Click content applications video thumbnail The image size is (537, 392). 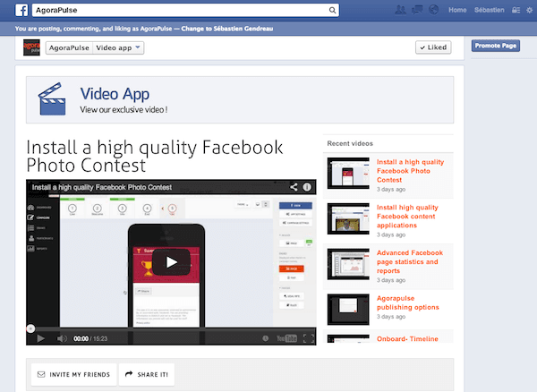348,218
